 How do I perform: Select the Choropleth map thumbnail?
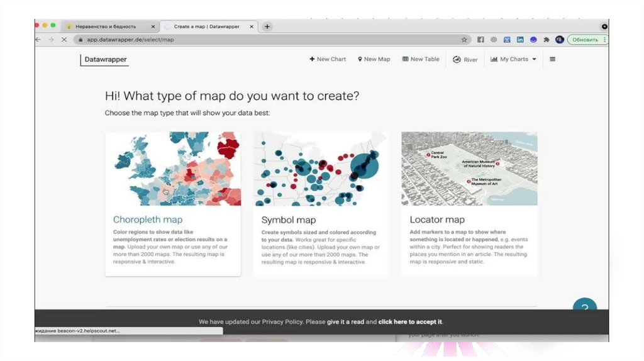click(x=173, y=169)
